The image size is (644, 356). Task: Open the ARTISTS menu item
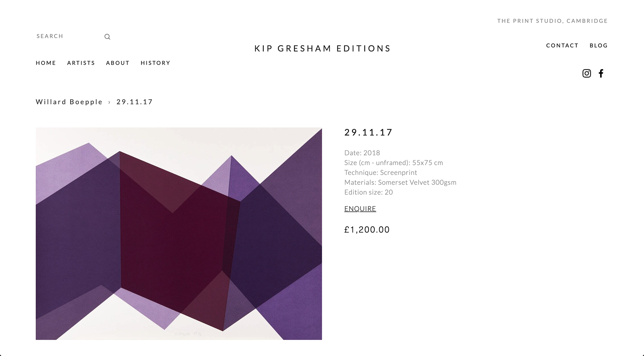80,63
